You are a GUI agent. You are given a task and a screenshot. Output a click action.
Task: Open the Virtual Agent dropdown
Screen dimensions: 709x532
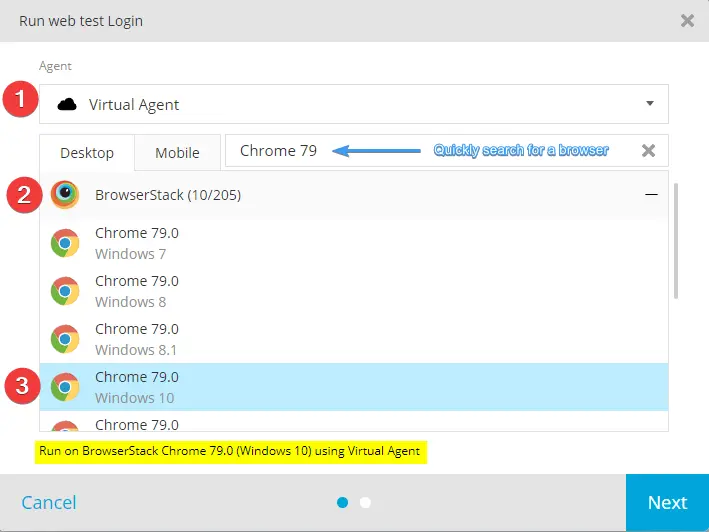click(x=353, y=104)
